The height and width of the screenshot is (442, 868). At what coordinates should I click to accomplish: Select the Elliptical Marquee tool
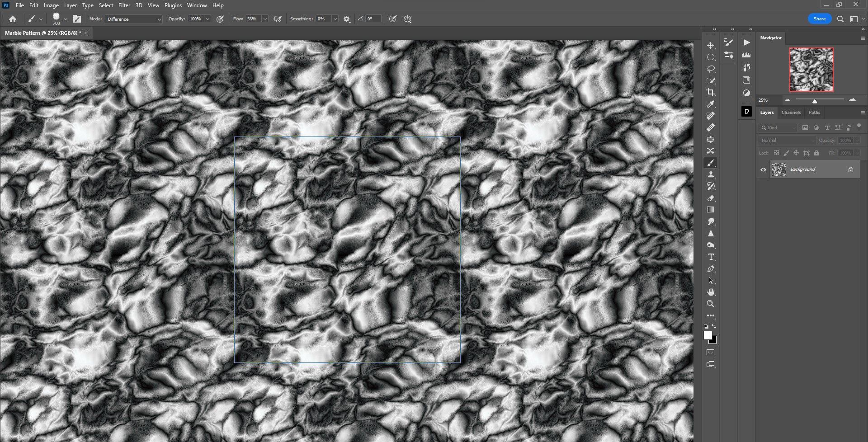click(711, 57)
